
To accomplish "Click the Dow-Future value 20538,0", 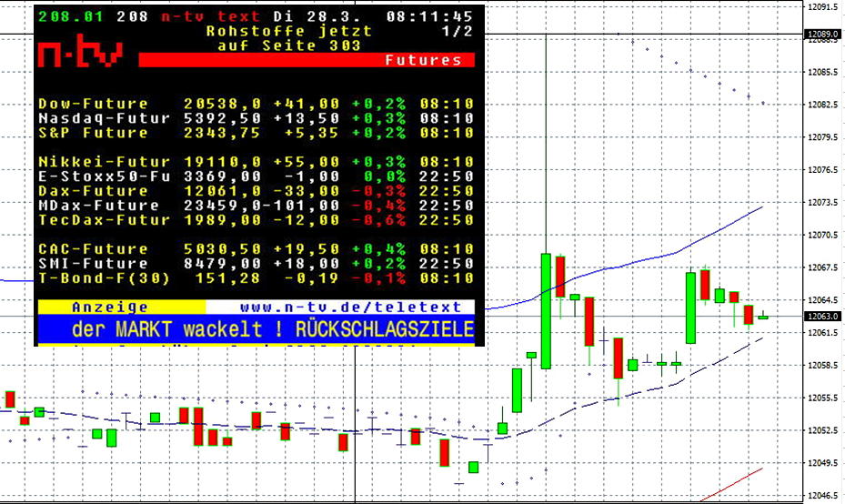I will [x=223, y=104].
